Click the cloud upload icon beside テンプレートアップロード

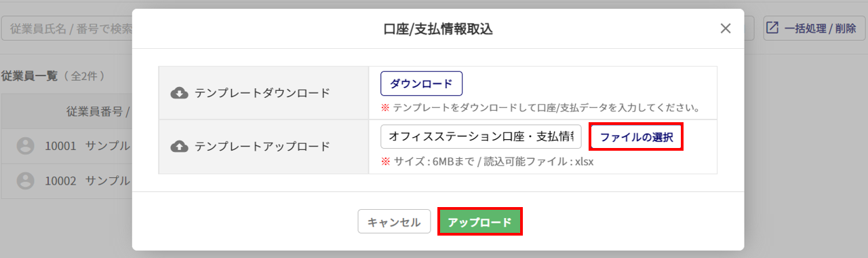click(x=179, y=146)
